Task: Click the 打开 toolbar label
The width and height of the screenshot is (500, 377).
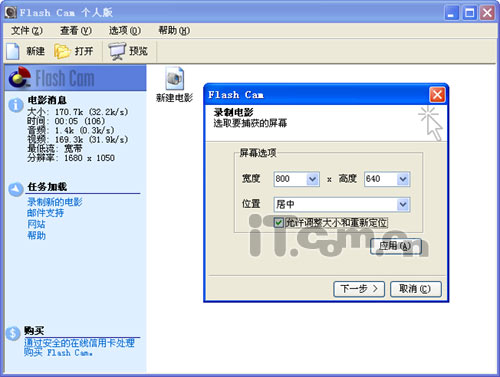Action: click(x=84, y=51)
